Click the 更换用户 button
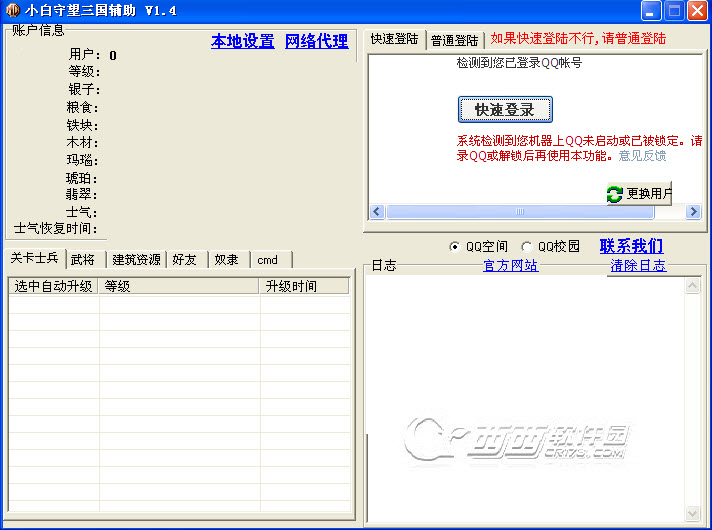The image size is (712, 530). tap(639, 194)
